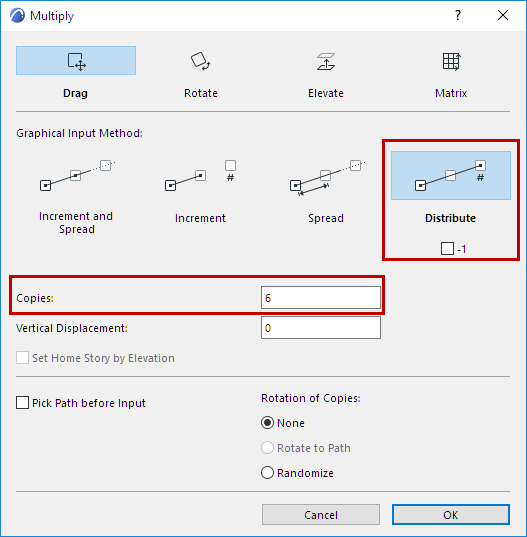Select the Drag multiply mode icon

coord(76,61)
